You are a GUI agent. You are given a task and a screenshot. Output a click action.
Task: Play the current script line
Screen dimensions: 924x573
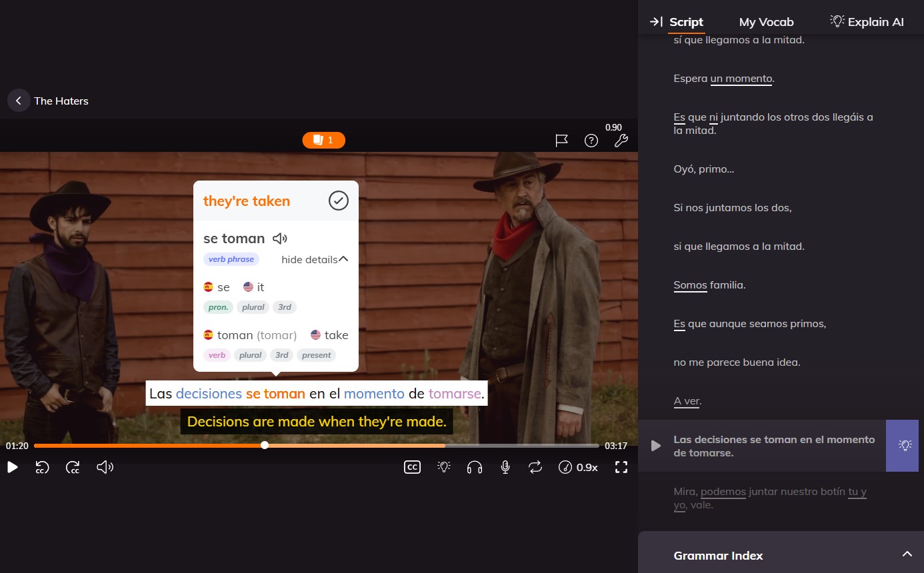pyautogui.click(x=656, y=446)
